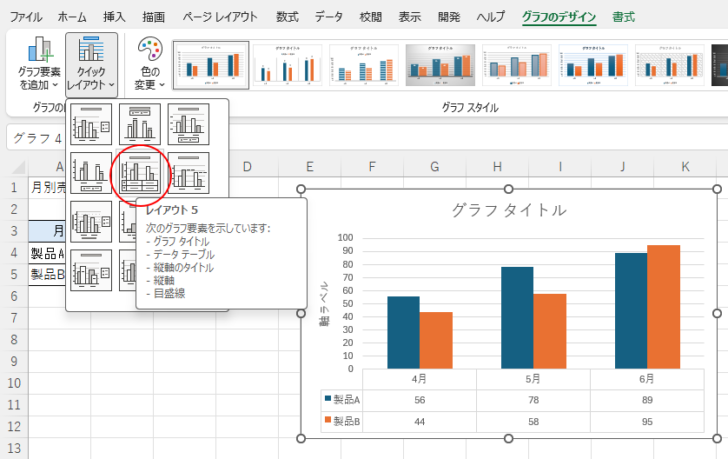
Task: Switch to the 挿入 tab
Action: [x=114, y=17]
